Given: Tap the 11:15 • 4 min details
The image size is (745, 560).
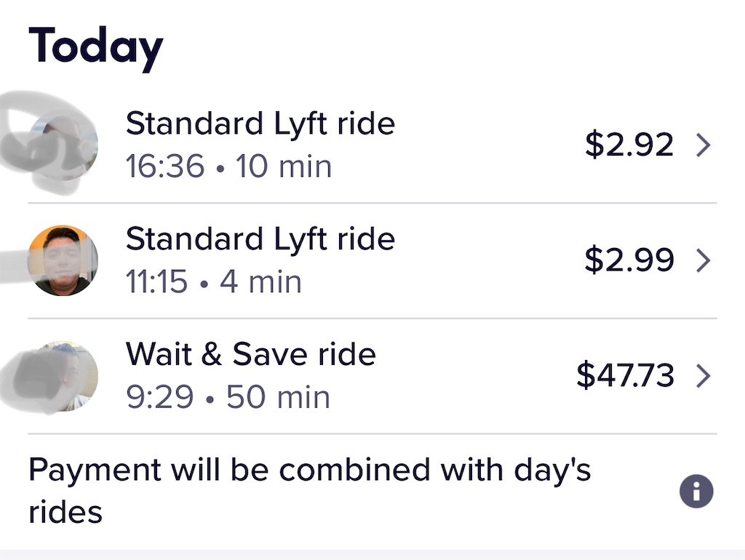Looking at the screenshot, I should pyautogui.click(x=214, y=281).
